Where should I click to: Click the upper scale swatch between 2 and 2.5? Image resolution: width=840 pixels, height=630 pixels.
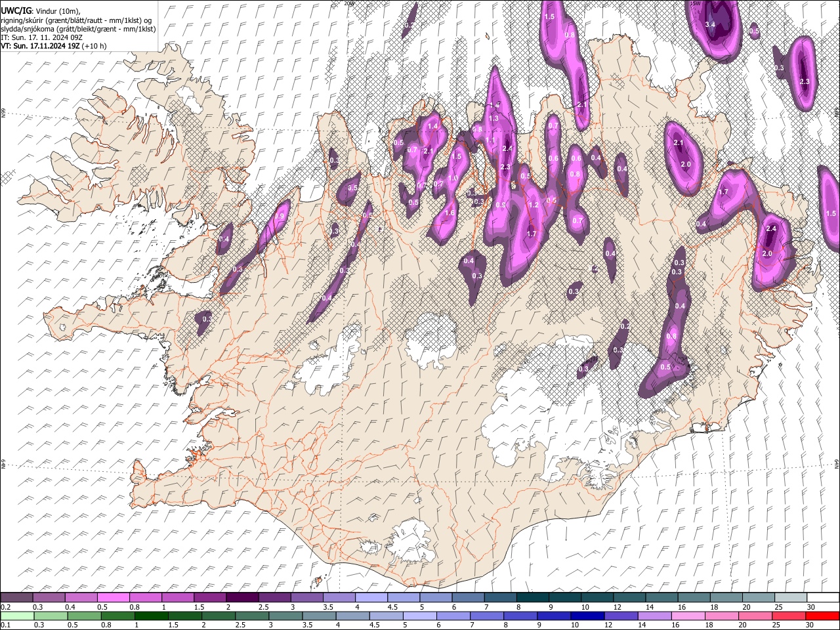coord(242,597)
